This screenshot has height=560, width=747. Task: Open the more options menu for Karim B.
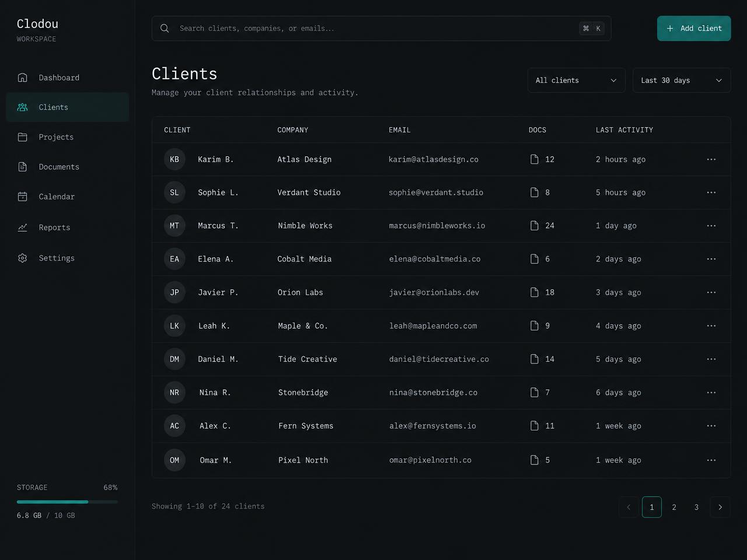click(711, 159)
